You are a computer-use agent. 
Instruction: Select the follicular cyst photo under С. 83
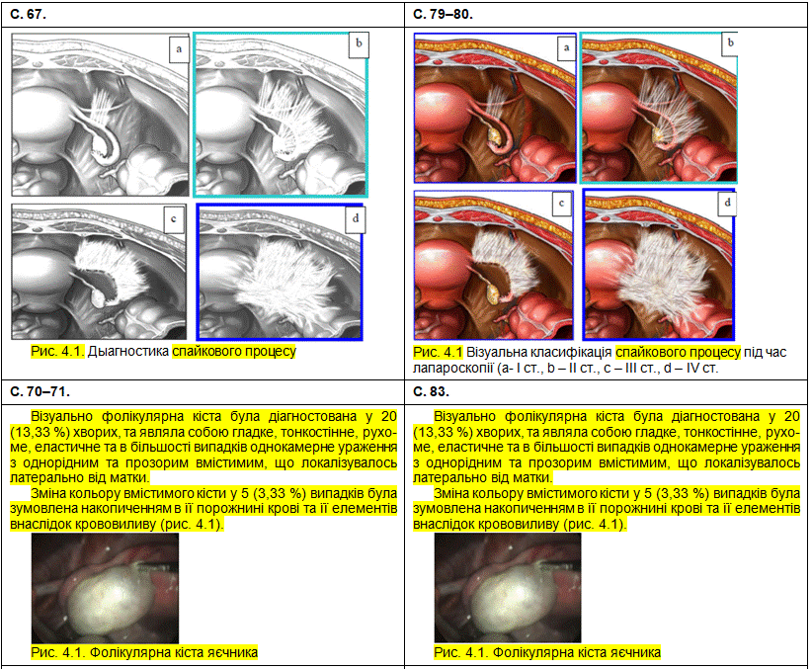508,587
